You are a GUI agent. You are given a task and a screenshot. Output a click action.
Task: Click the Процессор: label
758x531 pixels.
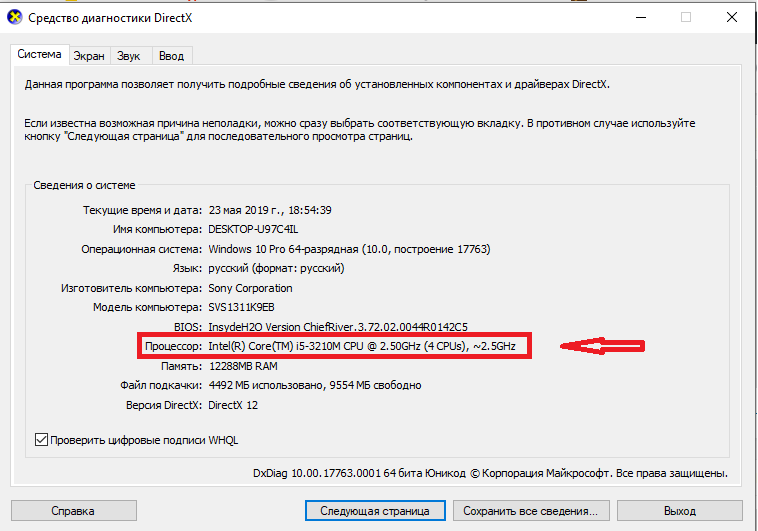click(174, 347)
